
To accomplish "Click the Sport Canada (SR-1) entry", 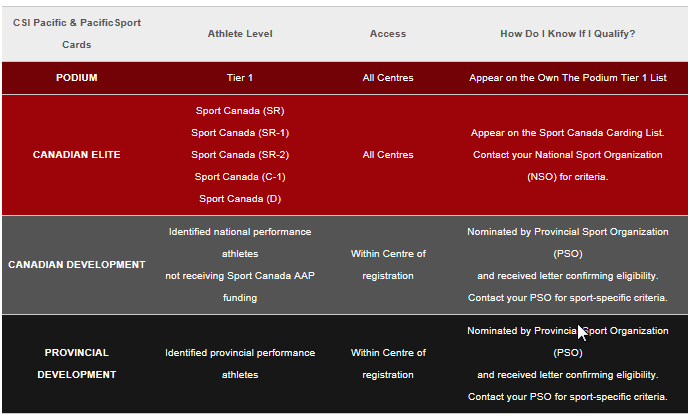I will 240,133.
